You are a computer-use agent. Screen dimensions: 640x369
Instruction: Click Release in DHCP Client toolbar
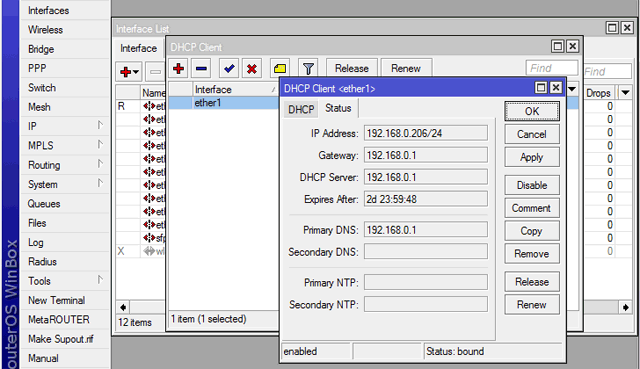click(x=352, y=69)
